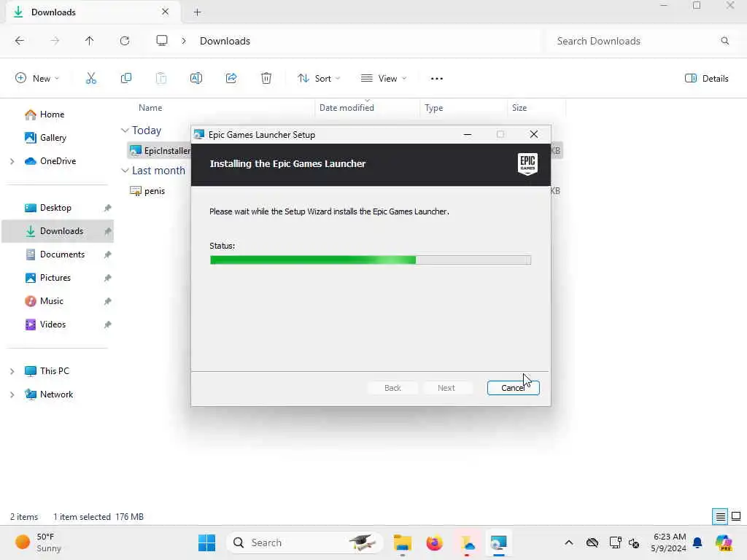Click the Cut scissors icon in the toolbar
The height and width of the screenshot is (560, 747).
[91, 79]
